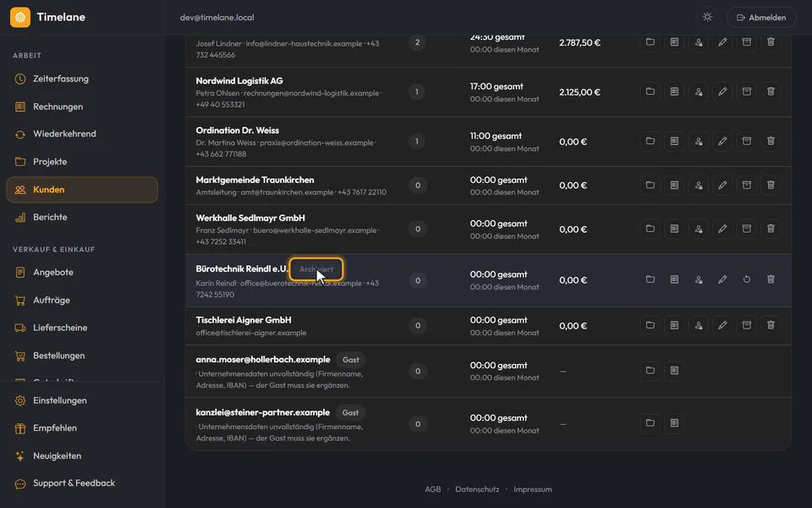Screen dimensions: 812x508
Task: Edit Nordwind Logistik AG with pencil icon
Action: 722,91
